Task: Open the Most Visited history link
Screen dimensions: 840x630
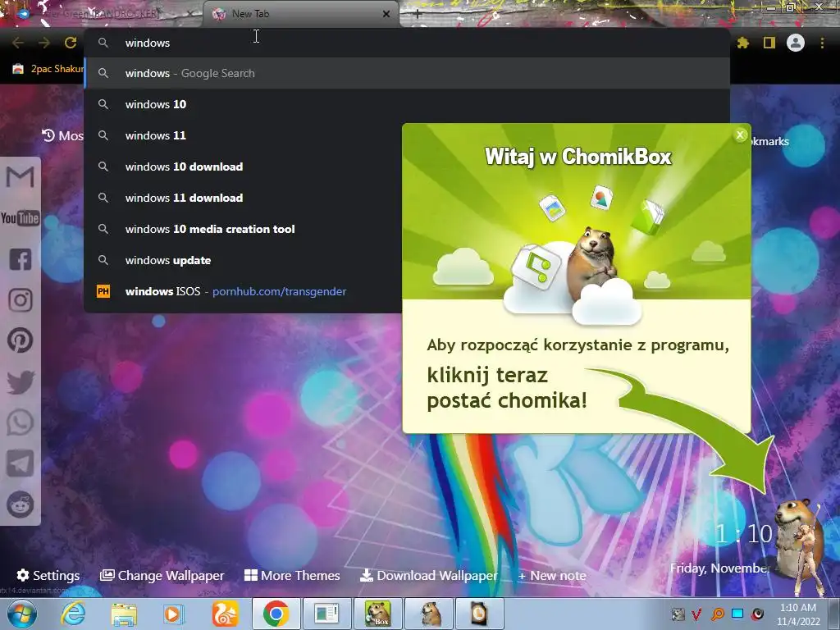Action: coord(62,135)
